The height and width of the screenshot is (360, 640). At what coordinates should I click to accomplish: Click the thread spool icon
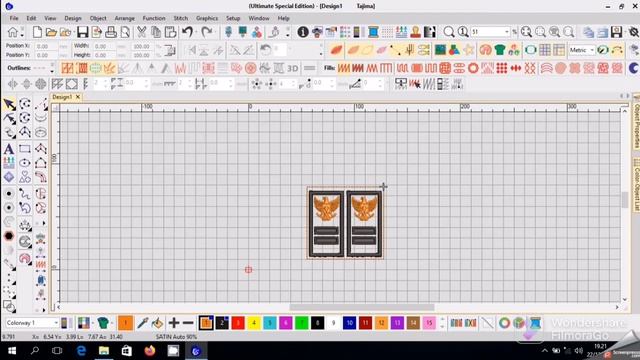coord(373,32)
